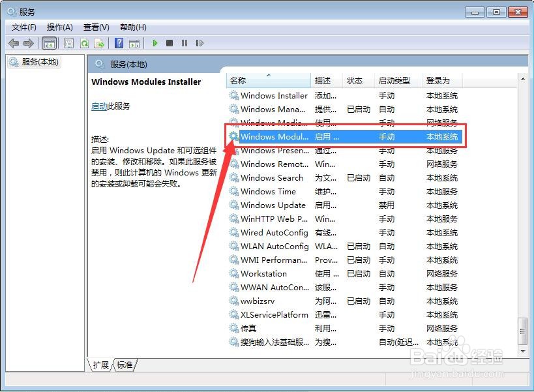Select the XLServicePlatform service row
534x392 pixels.
pyautogui.click(x=344, y=314)
